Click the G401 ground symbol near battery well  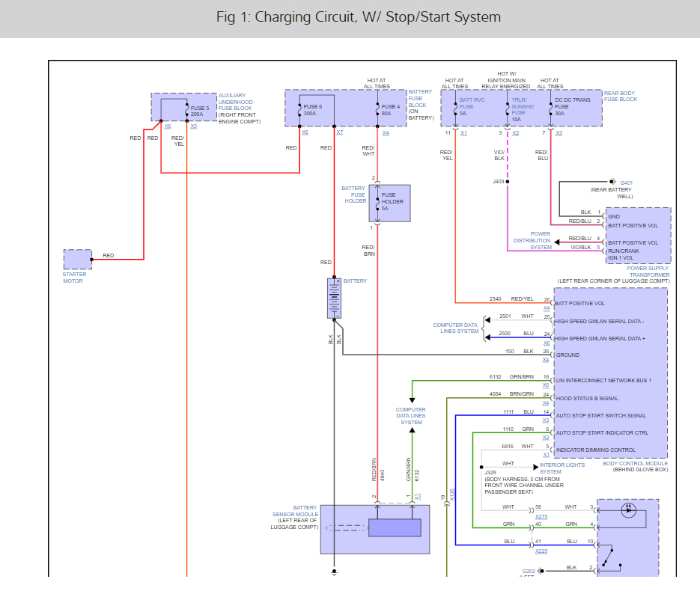612,182
